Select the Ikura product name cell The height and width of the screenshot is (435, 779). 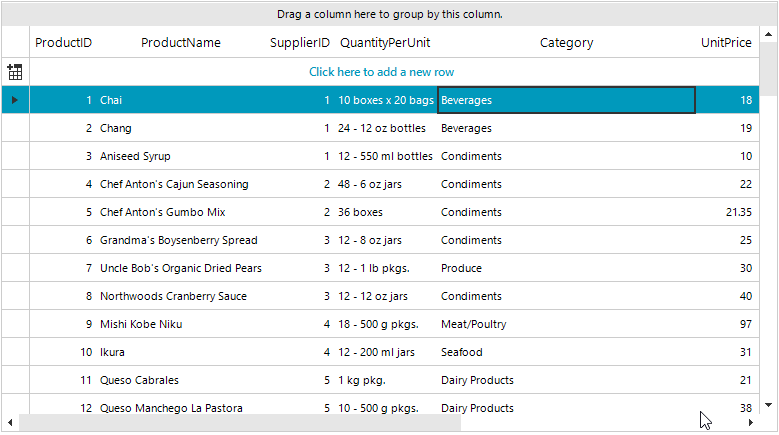click(112, 352)
